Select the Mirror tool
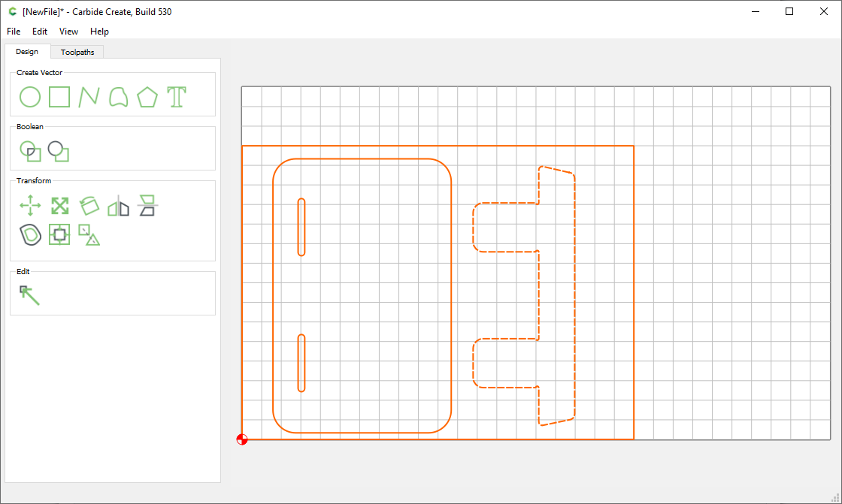 coord(118,205)
